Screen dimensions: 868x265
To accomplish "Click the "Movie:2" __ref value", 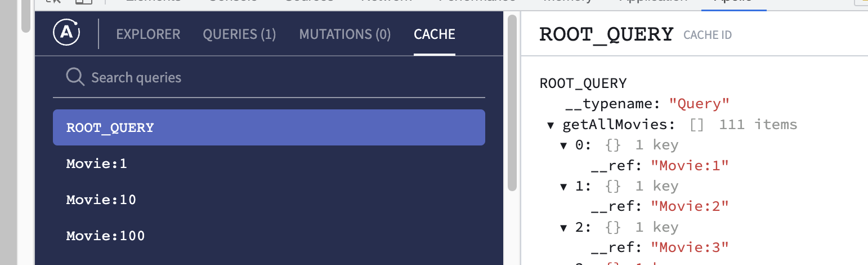I will 690,207.
